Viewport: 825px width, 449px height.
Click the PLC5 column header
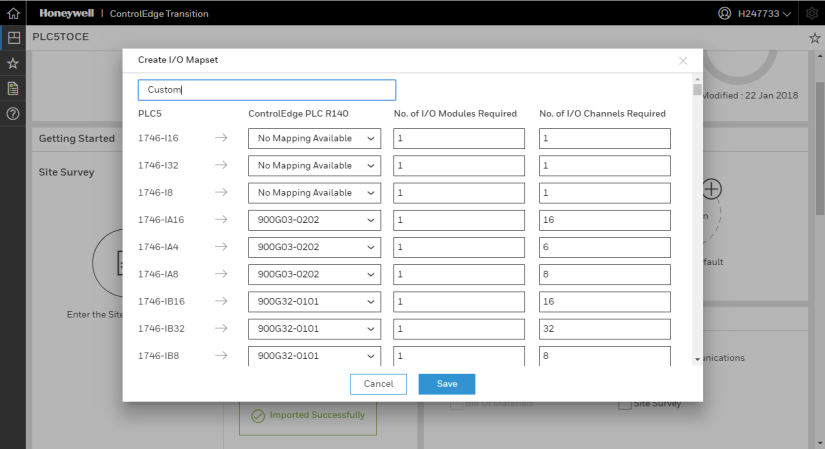[150, 114]
